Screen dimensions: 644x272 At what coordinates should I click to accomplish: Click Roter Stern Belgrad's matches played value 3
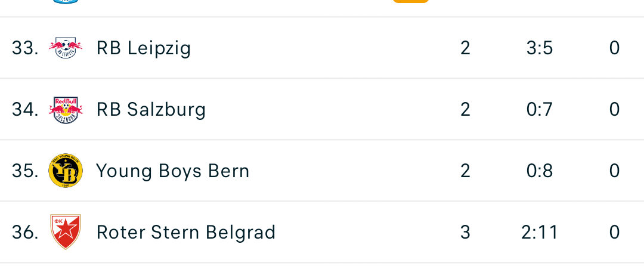coord(465,232)
